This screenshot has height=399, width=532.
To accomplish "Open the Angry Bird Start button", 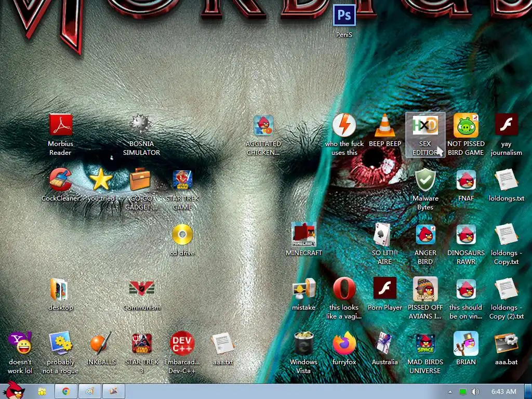I will point(15,390).
